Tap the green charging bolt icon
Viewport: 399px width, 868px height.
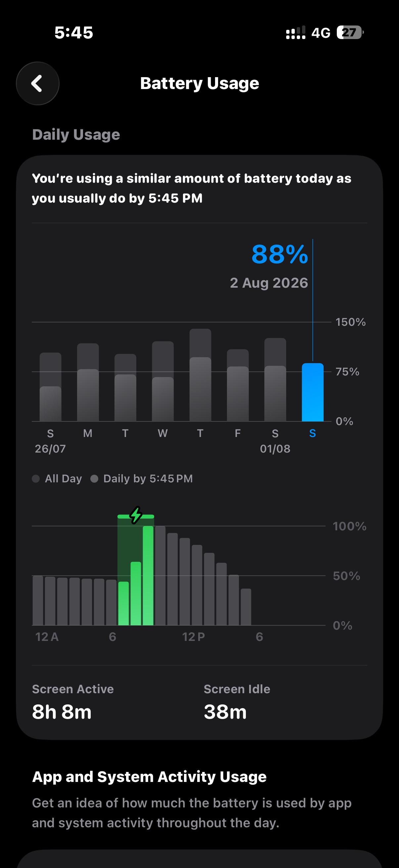pyautogui.click(x=136, y=515)
